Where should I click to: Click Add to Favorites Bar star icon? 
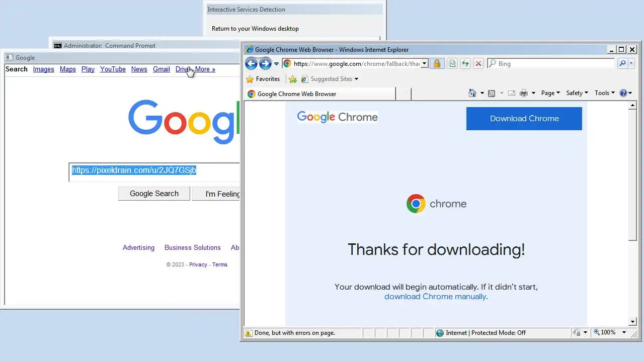coord(293,79)
